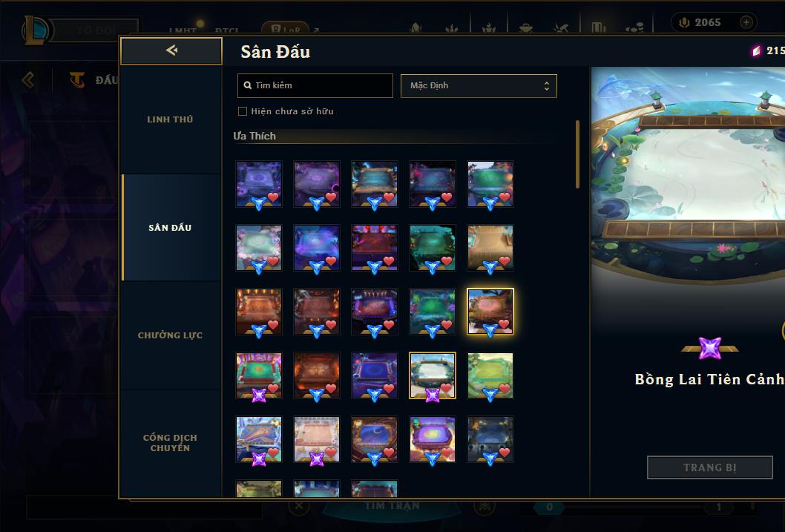
Task: Unfavorite the first arena via its heart
Action: (273, 197)
